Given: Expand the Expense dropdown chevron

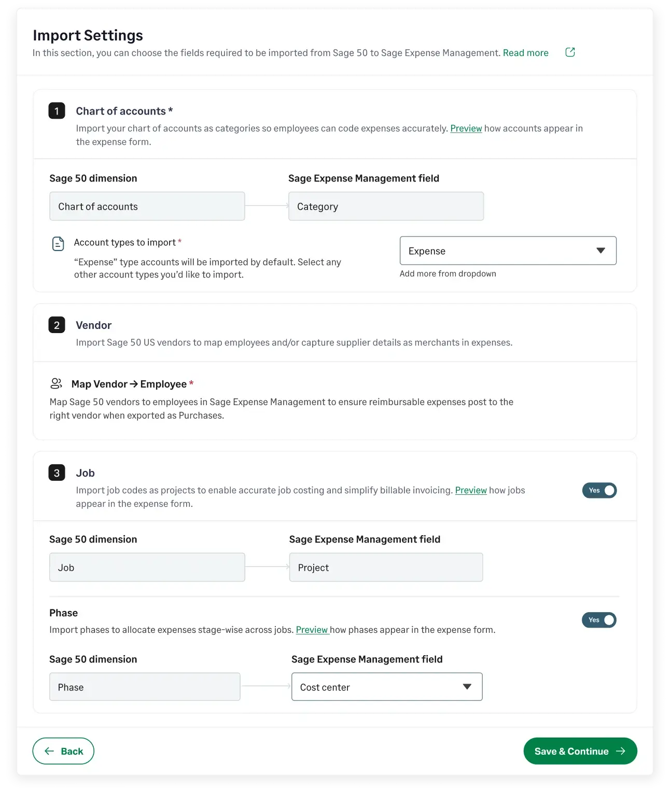Looking at the screenshot, I should [601, 251].
